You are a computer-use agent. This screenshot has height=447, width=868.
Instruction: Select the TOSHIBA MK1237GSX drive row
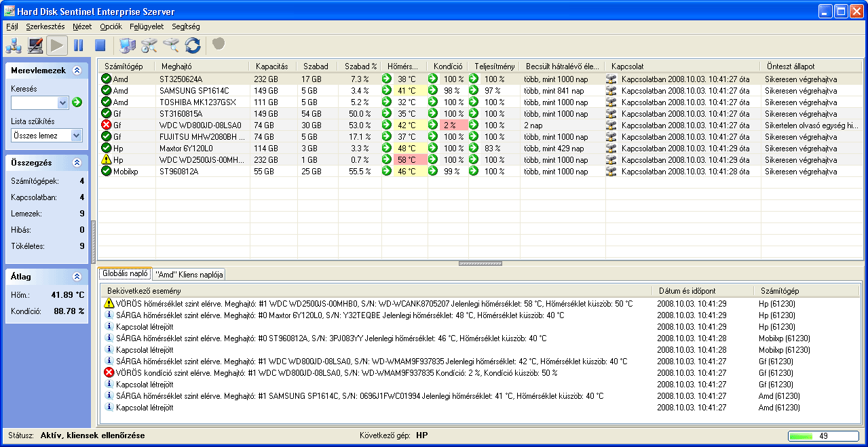click(197, 102)
